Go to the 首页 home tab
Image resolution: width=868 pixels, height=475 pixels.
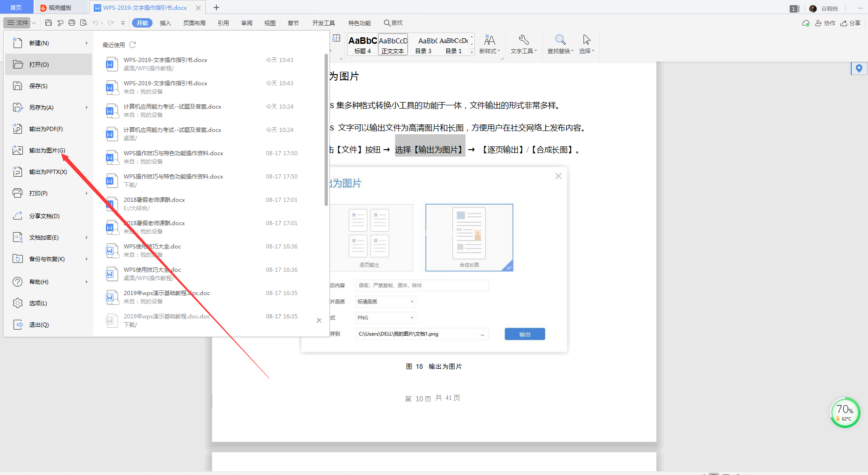(16, 7)
